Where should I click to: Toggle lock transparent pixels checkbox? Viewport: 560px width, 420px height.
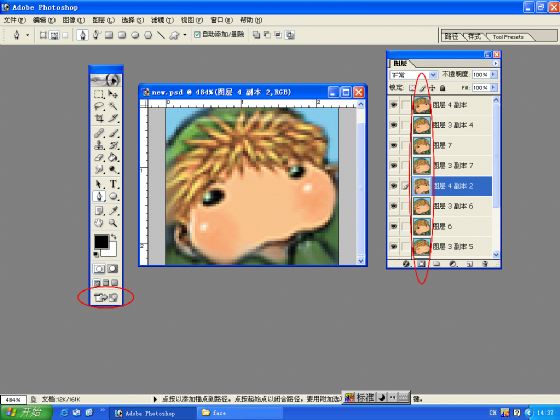pos(412,88)
